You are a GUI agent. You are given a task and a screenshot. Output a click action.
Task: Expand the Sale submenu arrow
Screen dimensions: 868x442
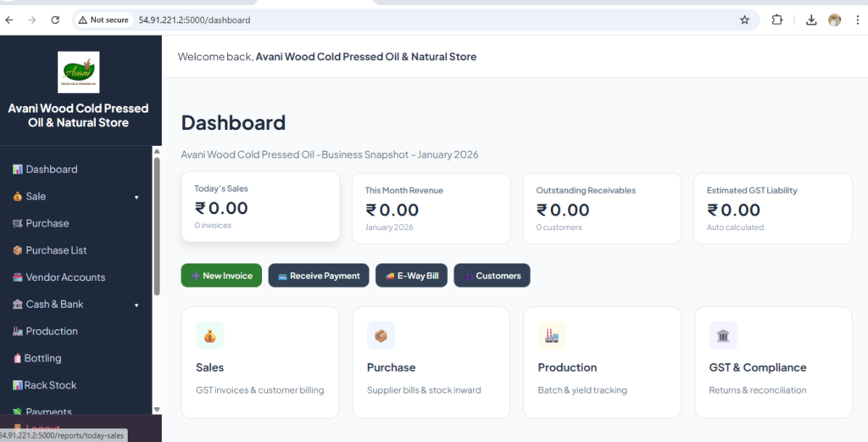click(x=136, y=197)
